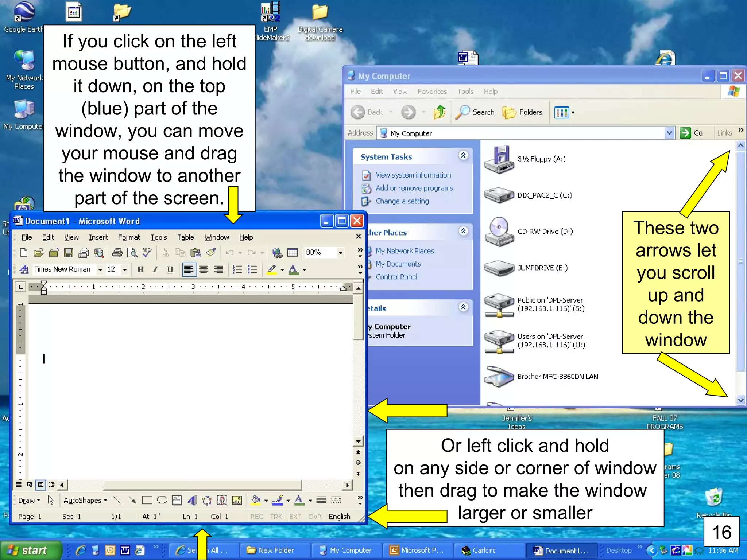This screenshot has width=747, height=560.
Task: Click the Select Objects pointer icon
Action: tap(51, 500)
